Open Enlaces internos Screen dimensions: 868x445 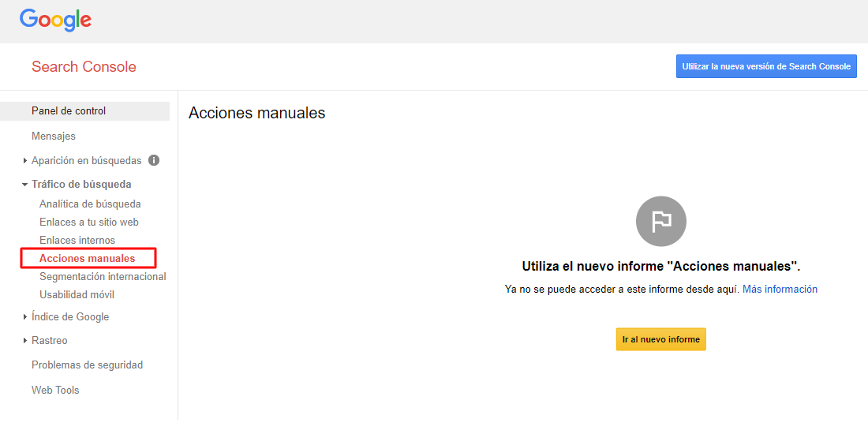(77, 240)
